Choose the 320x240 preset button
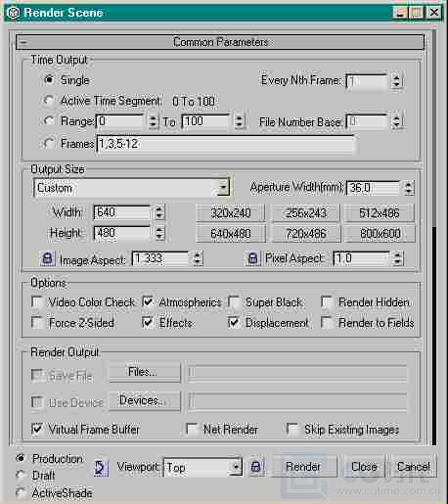448x504 pixels. point(231,213)
